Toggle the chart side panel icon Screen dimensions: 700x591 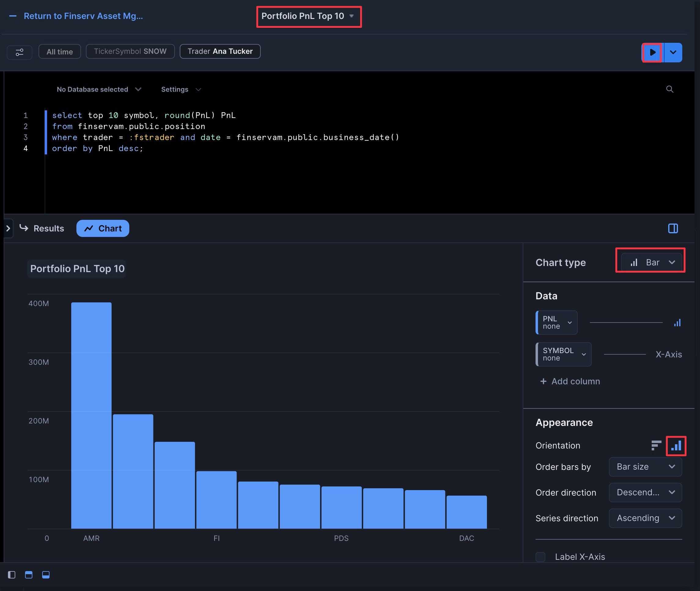point(672,228)
